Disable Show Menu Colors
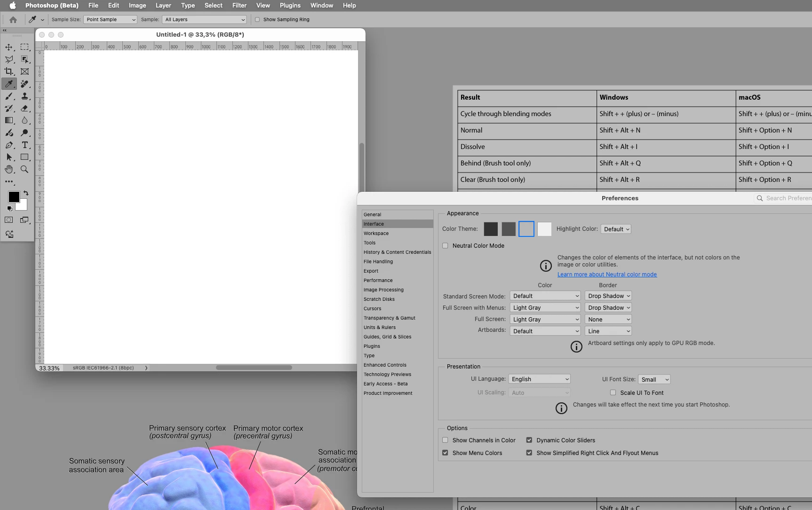 click(445, 453)
